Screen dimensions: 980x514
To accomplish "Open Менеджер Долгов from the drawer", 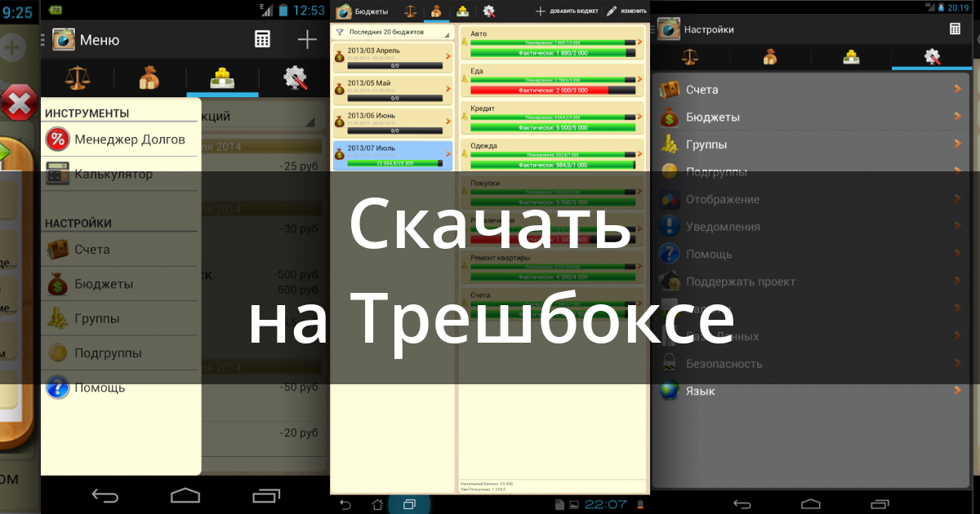I will coord(120,140).
